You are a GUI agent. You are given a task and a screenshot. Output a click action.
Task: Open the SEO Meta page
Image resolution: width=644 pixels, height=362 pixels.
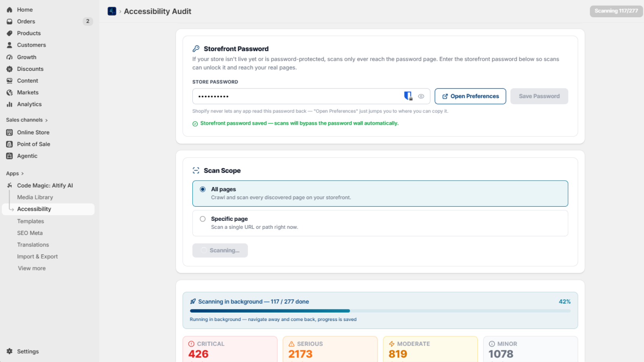click(x=30, y=233)
